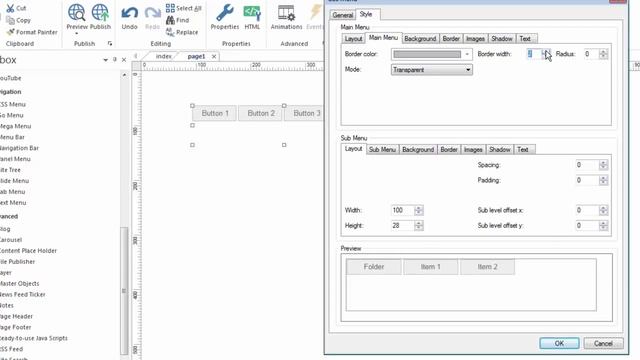This screenshot has height=360, width=640.
Task: Click the Border color swatch
Action: tap(427, 54)
